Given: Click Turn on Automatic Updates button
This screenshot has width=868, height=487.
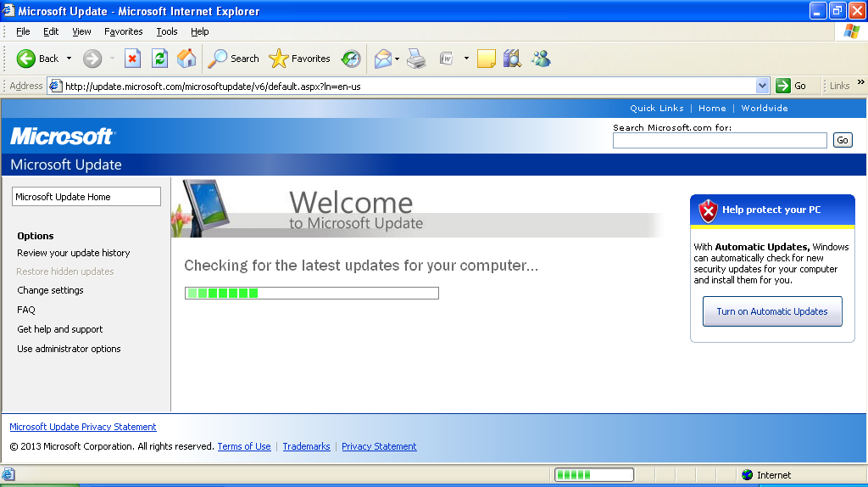Looking at the screenshot, I should 772,311.
